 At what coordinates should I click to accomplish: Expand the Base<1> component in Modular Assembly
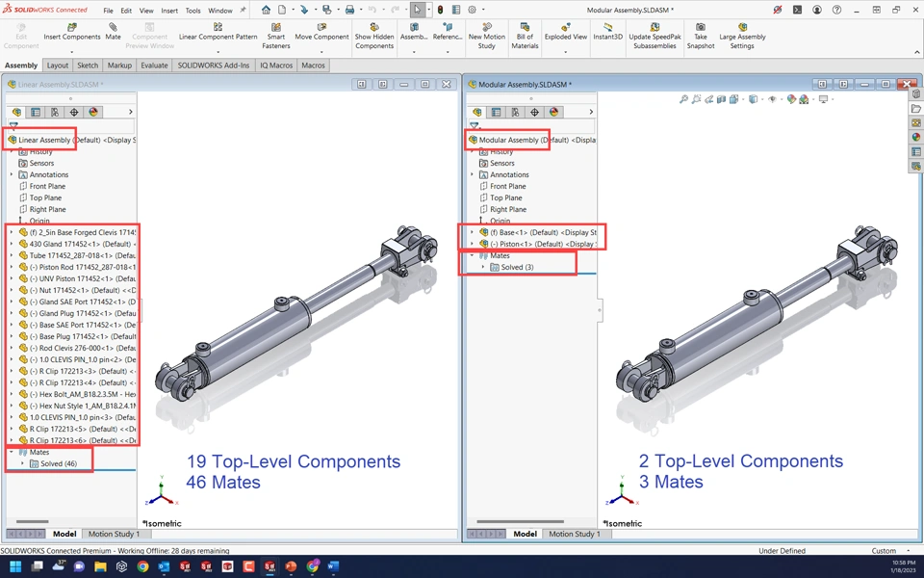(x=472, y=232)
